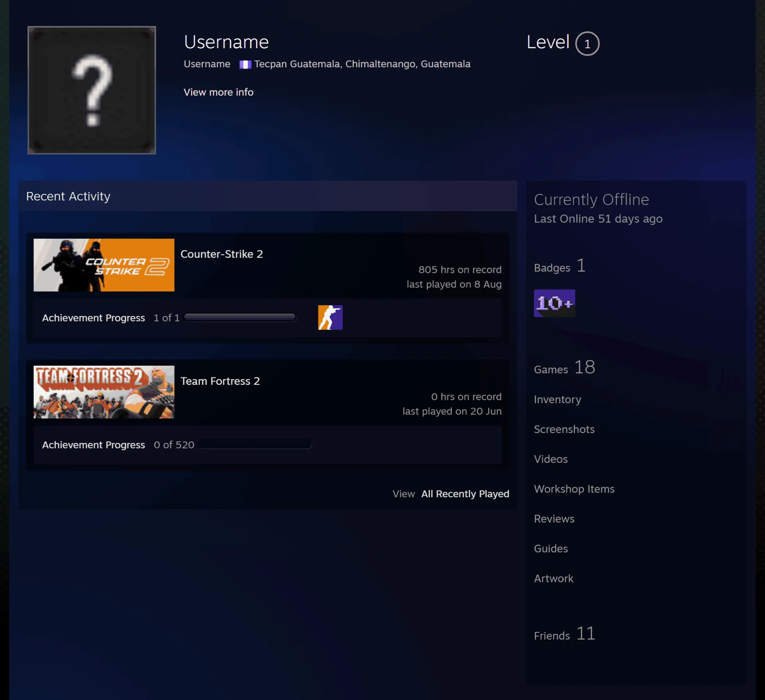
Task: Open the Inventory link
Action: (557, 400)
